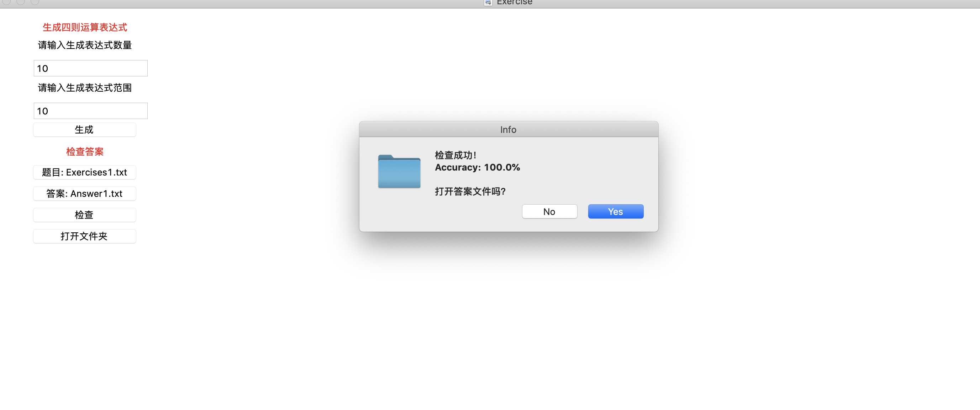
Task: Click the 请输入生成表达式范围 label
Action: (85, 88)
